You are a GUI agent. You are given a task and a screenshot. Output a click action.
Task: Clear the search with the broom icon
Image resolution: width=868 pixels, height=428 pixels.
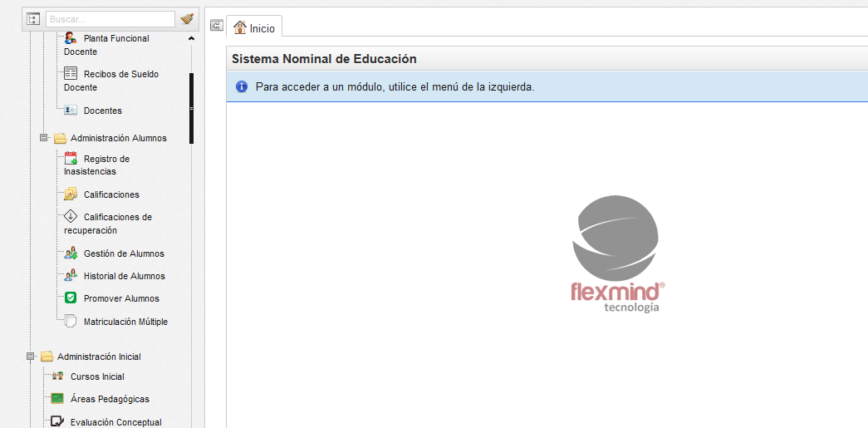click(x=187, y=19)
